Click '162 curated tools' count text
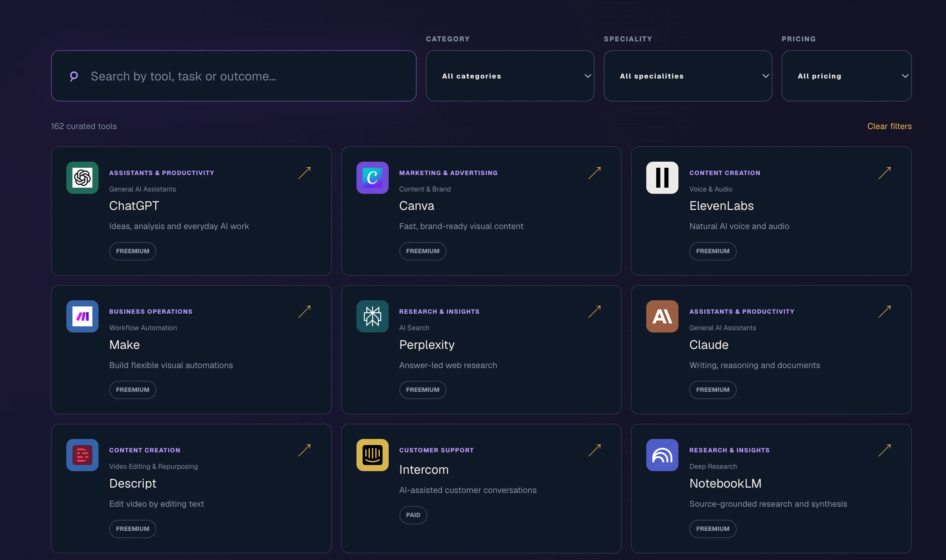The height and width of the screenshot is (560, 946). pos(84,126)
